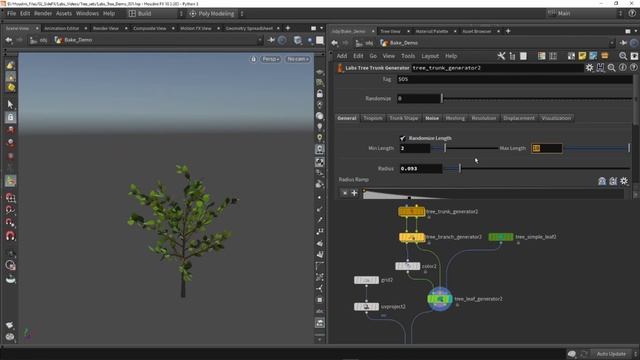
Task: Switch to the Displacement parameter tab
Action: coord(518,118)
